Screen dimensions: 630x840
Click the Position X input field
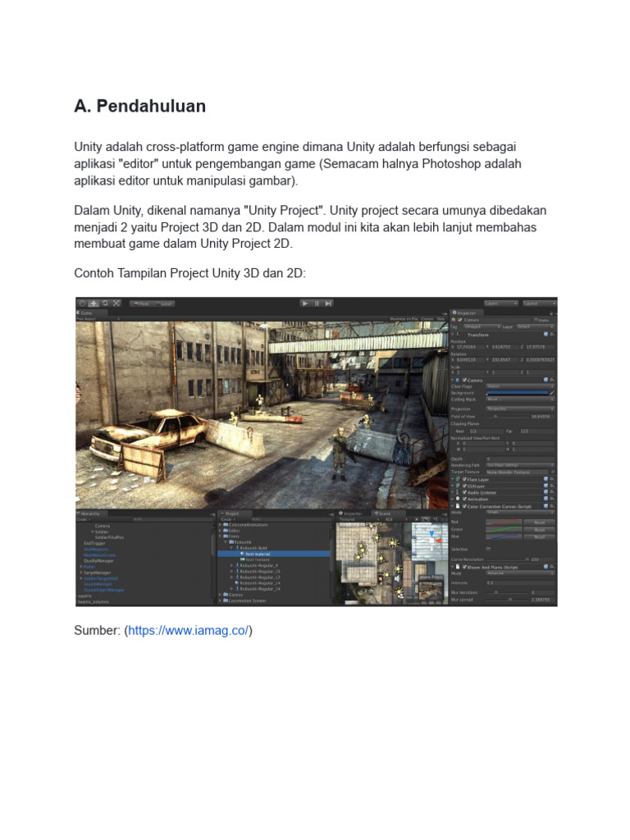coord(470,347)
